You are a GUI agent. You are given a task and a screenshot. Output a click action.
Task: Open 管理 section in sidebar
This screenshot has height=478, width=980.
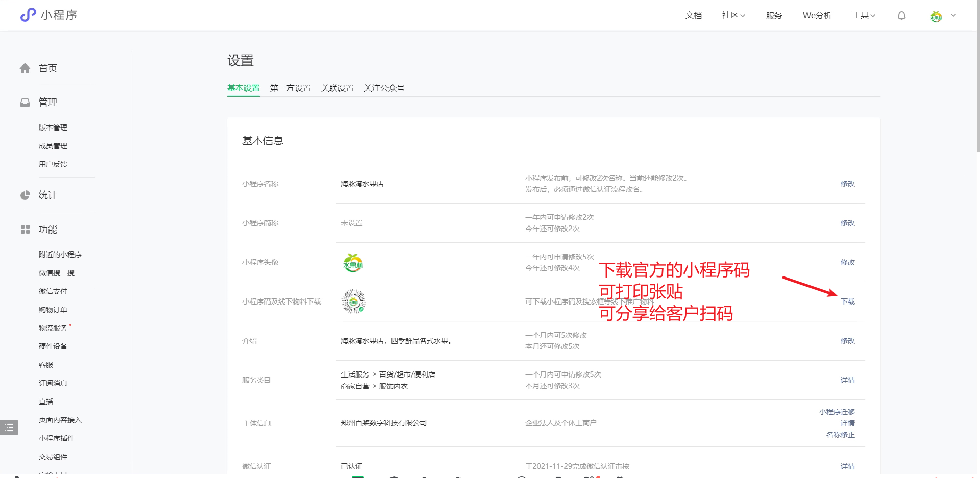coord(48,103)
